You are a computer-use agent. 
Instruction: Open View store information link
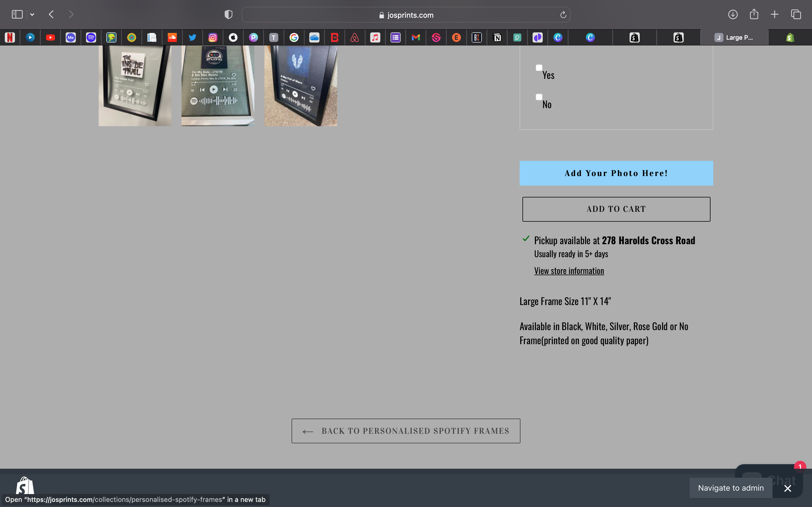(569, 271)
